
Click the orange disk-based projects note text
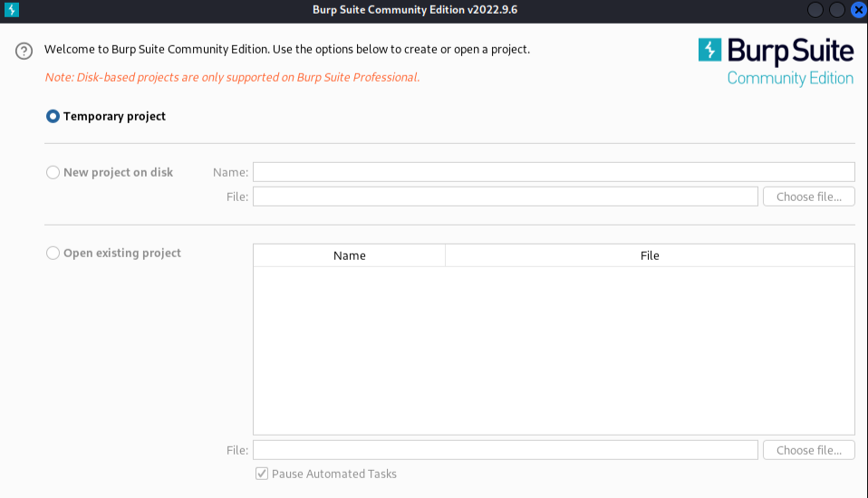232,78
